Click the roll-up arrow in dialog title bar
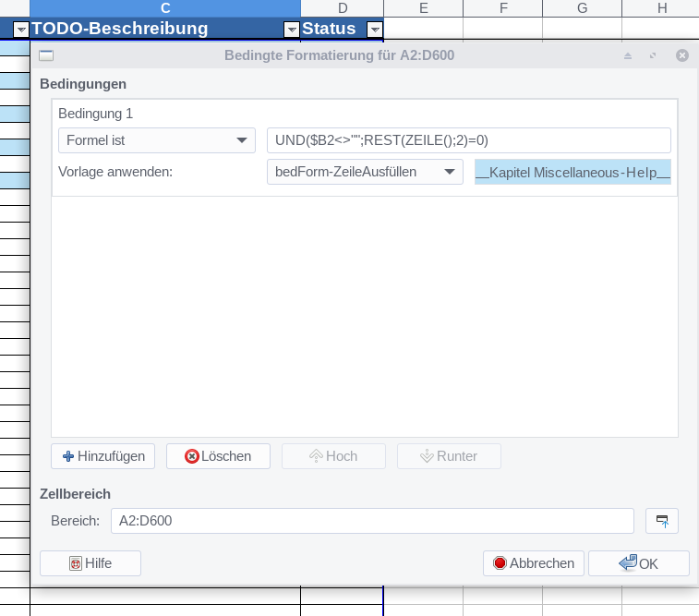Image resolution: width=699 pixels, height=616 pixels. (628, 56)
